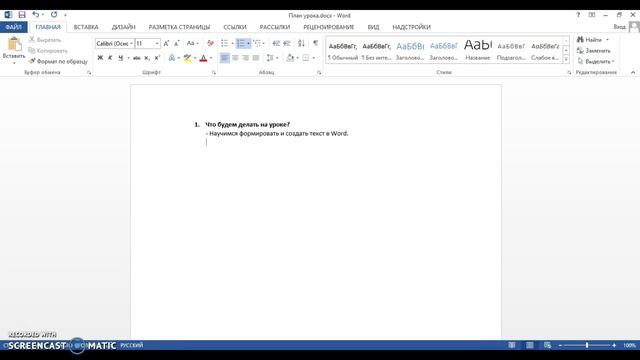Click the multilevel list icon
Image resolution: width=640 pixels, height=360 pixels.
click(257, 43)
